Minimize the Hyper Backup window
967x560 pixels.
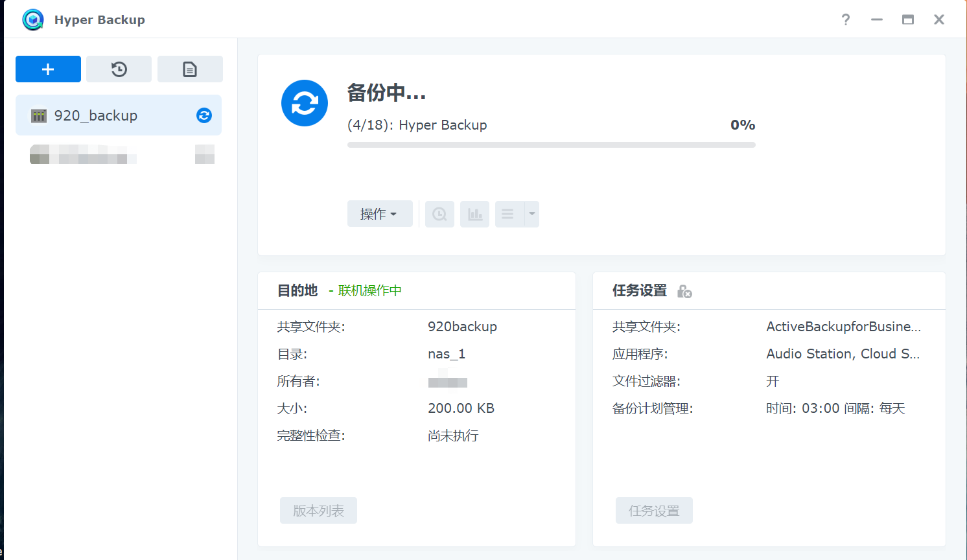click(877, 19)
